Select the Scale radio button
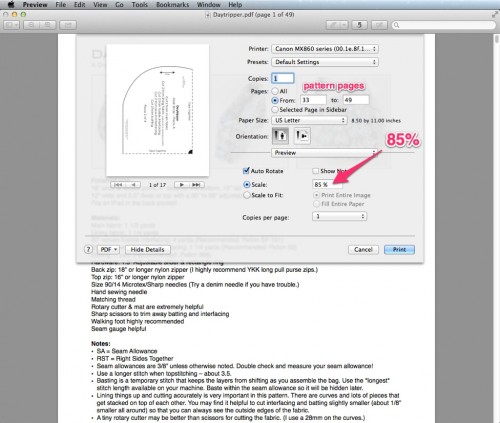 pos(247,184)
